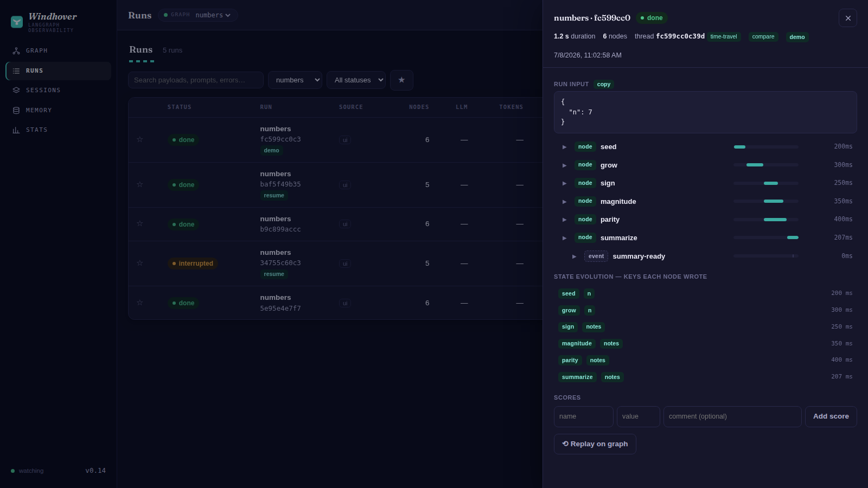Open the Graph sidebar icon
This screenshot has height=488, width=868.
pos(16,51)
